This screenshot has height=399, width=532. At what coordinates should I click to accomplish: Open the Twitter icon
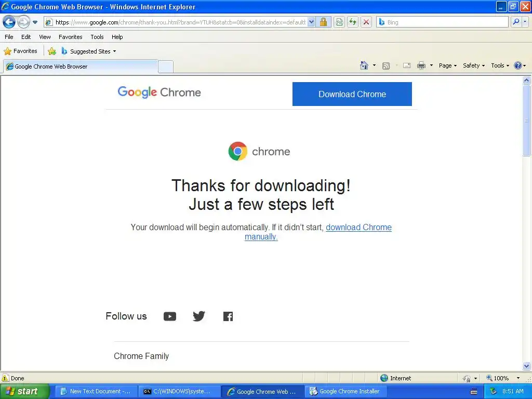click(199, 316)
